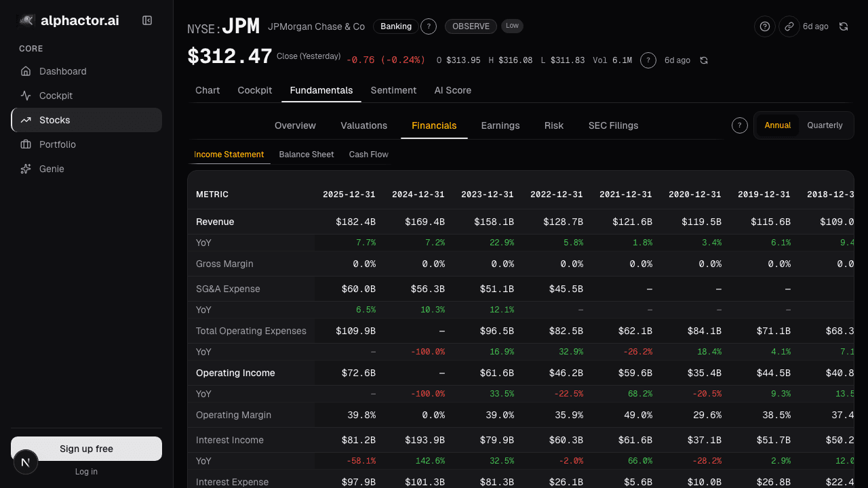The height and width of the screenshot is (488, 868).
Task: Click the METRIC column header
Action: pyautogui.click(x=212, y=195)
